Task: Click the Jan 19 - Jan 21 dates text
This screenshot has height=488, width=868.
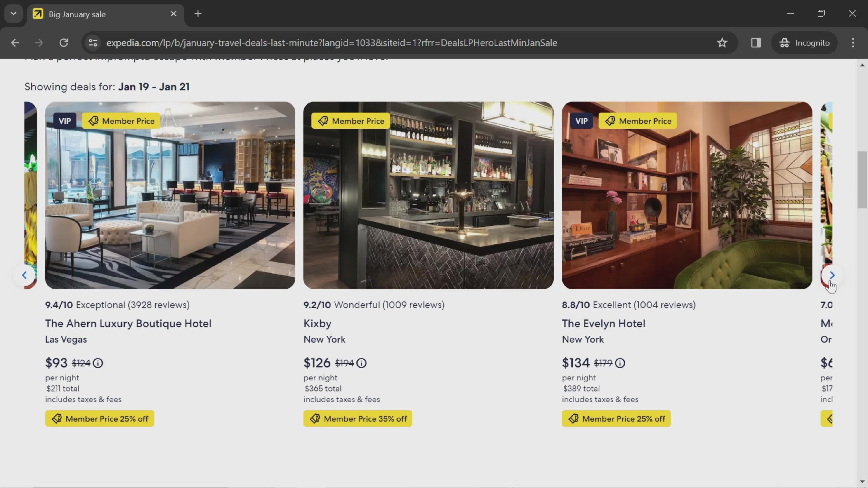Action: click(x=154, y=87)
